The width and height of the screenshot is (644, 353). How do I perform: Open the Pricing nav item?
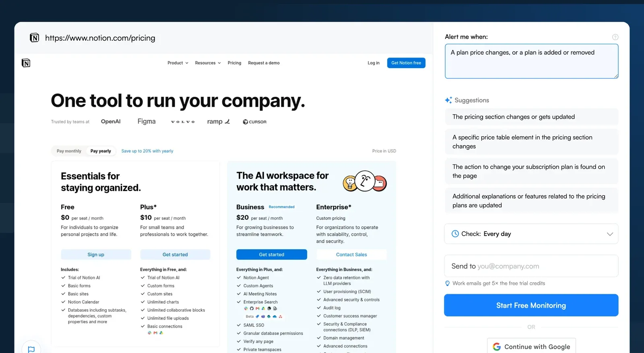234,63
